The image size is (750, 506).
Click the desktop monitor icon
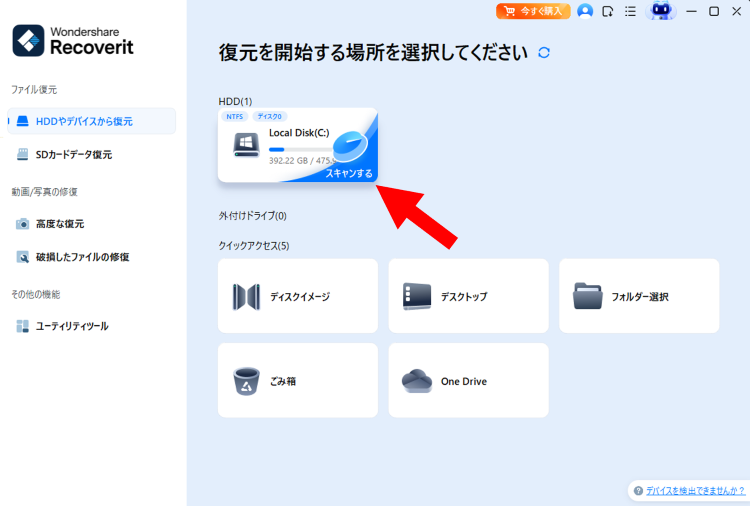(417, 297)
